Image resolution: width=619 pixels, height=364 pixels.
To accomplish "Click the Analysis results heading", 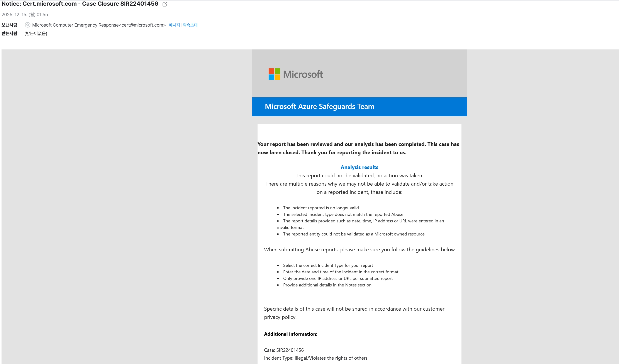I will 359,167.
